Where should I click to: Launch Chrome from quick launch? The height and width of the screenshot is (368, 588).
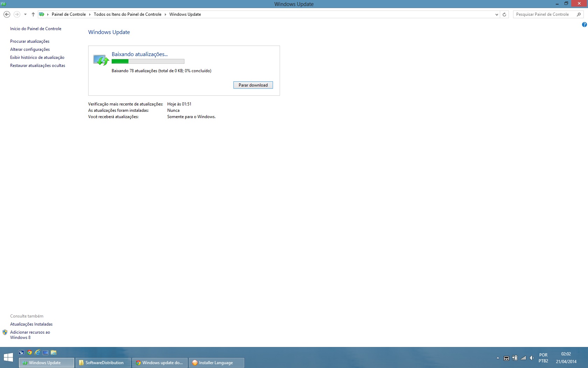tap(30, 353)
